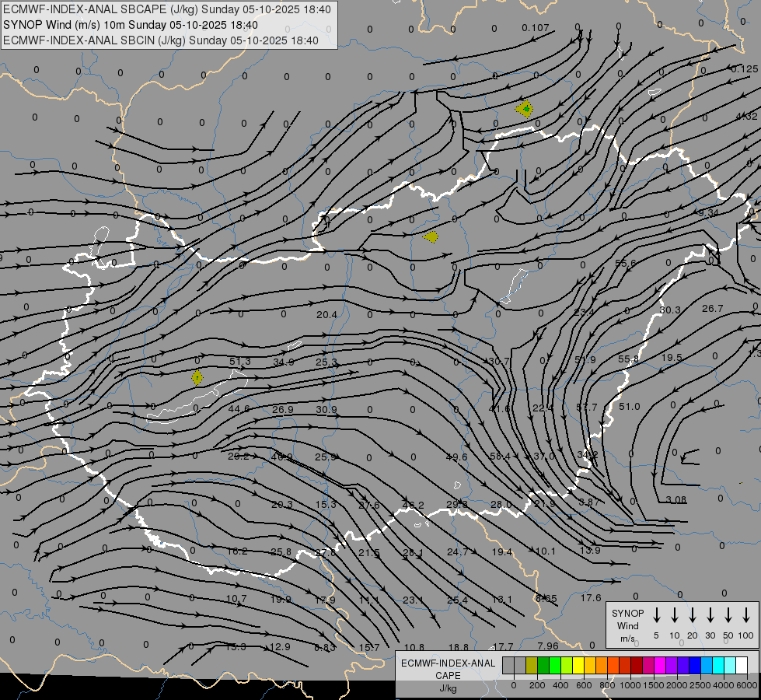Click the map value 17.6
This screenshot has width=761, height=700.
[591, 598]
